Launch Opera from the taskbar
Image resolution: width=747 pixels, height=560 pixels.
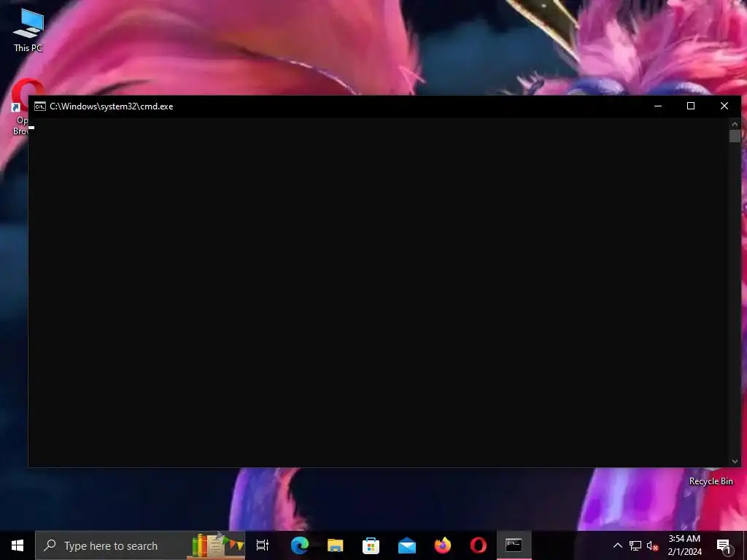coord(479,545)
